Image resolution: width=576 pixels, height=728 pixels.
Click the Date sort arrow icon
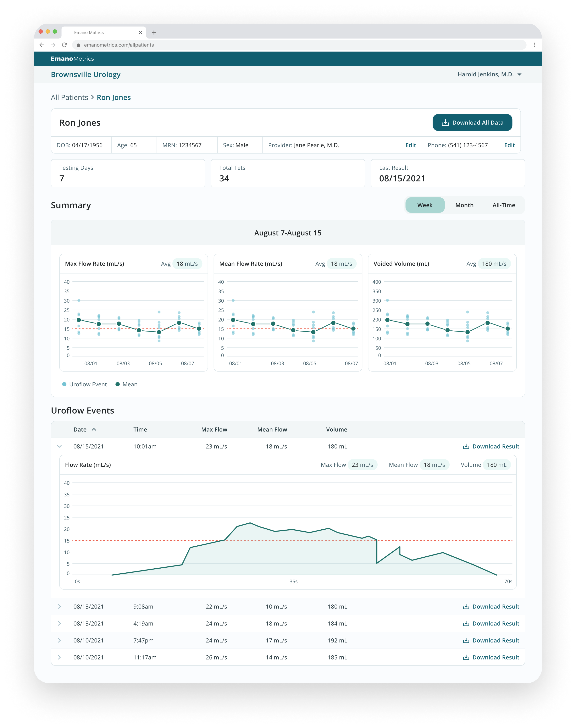point(94,430)
